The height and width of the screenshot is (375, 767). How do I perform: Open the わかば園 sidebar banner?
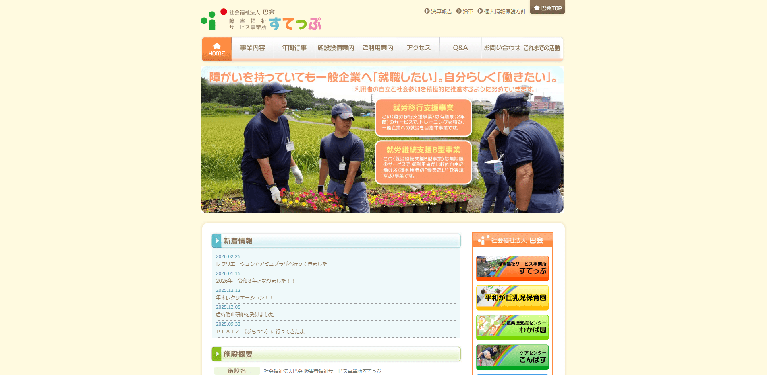pyautogui.click(x=512, y=327)
